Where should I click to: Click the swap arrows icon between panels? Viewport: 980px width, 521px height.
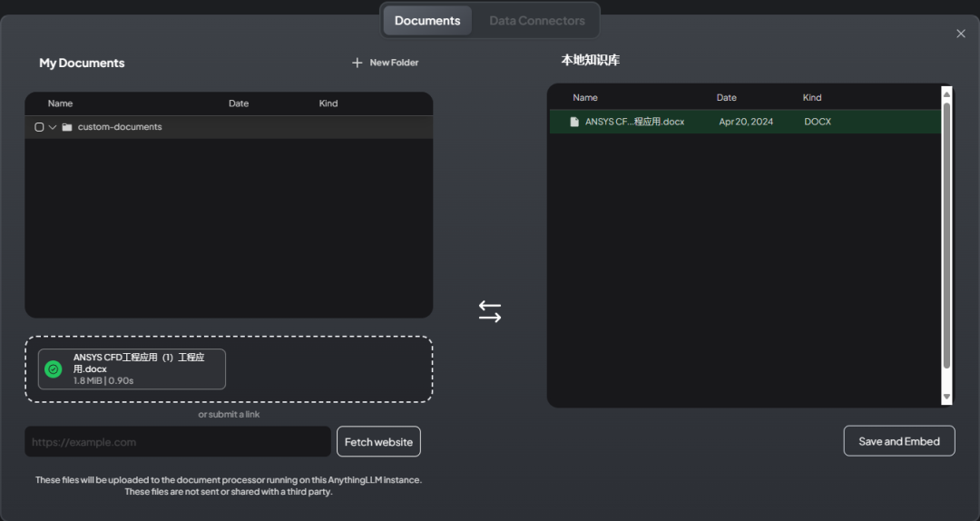[x=490, y=311]
